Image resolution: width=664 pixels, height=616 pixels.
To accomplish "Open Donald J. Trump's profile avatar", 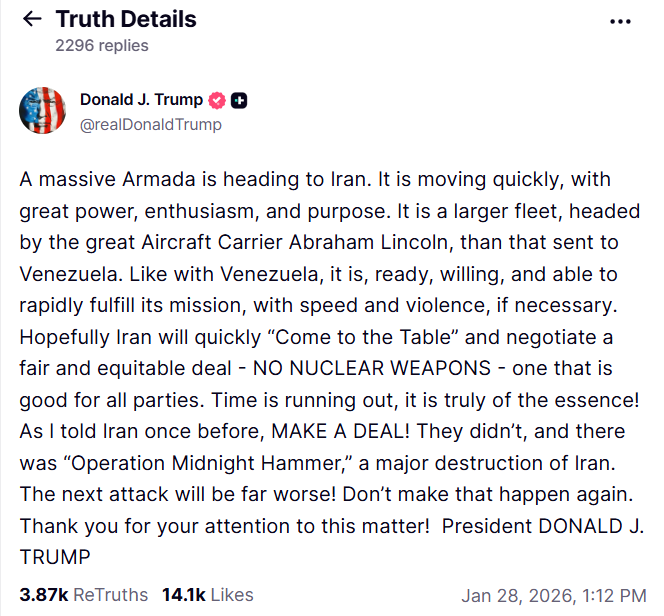I will pyautogui.click(x=43, y=111).
